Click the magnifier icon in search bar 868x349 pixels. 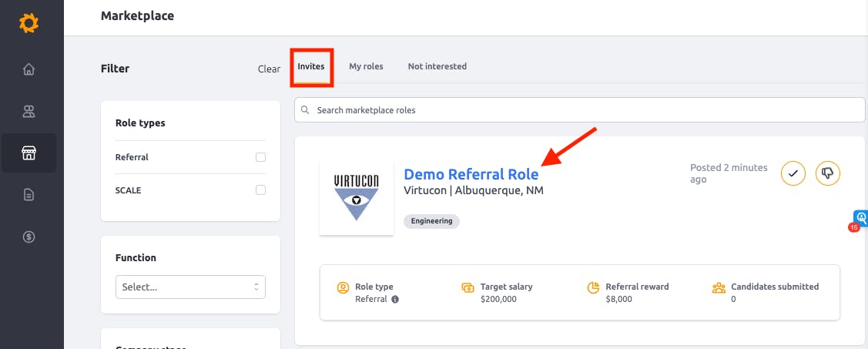click(304, 109)
